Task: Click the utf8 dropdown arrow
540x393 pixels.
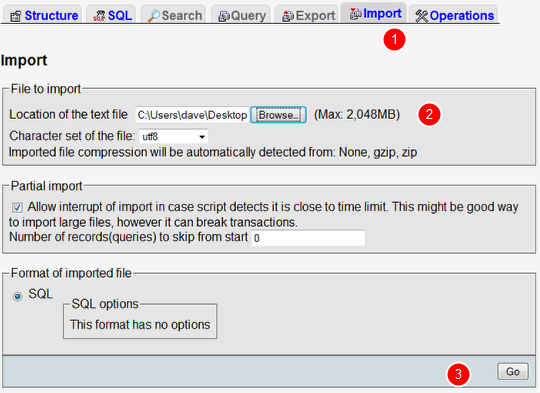Action: 202,137
